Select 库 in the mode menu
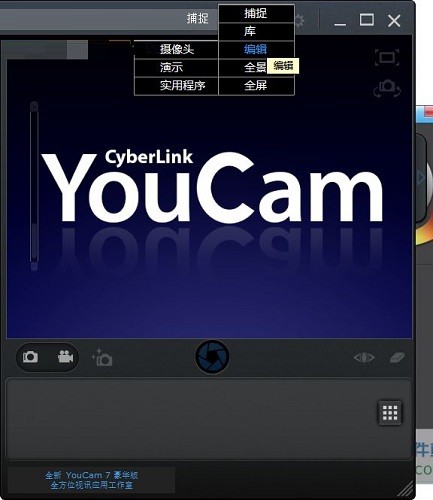 coord(256,32)
